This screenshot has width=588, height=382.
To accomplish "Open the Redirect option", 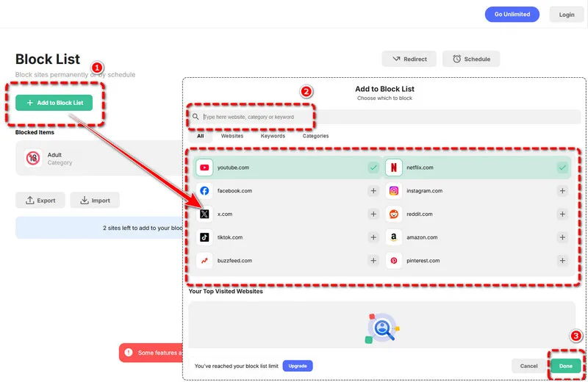I will pyautogui.click(x=409, y=59).
